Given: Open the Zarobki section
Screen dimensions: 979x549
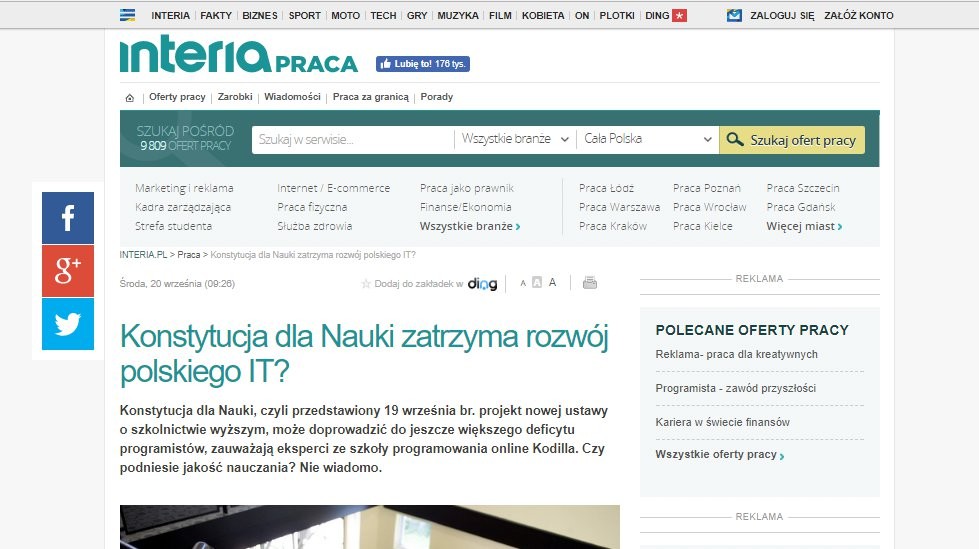Looking at the screenshot, I should pyautogui.click(x=235, y=97).
